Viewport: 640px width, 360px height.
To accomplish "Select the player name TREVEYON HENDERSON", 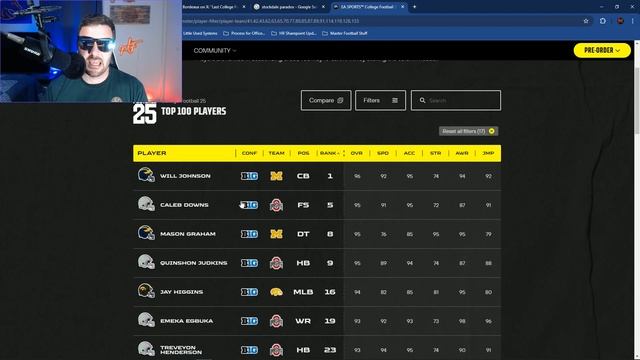I will tap(181, 350).
